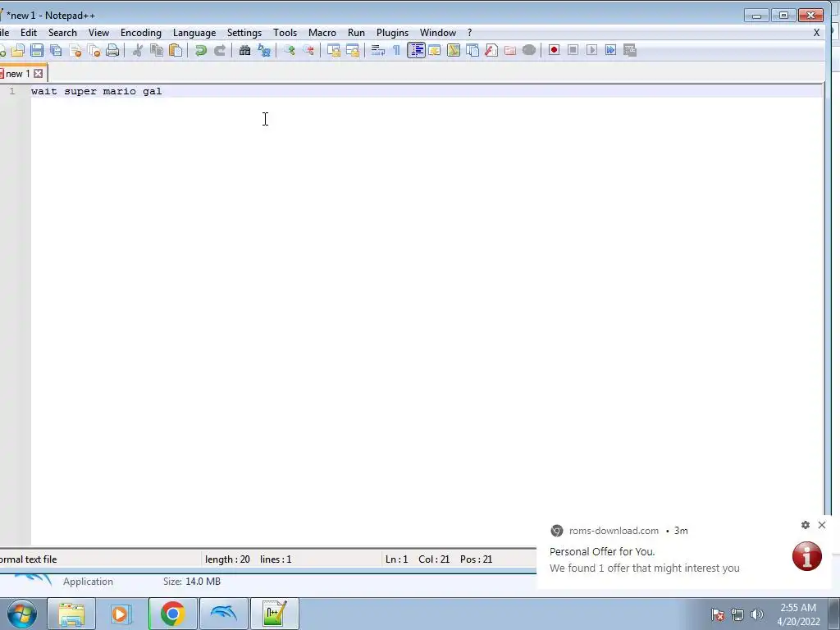Click the Copy toolbar icon
The width and height of the screenshot is (840, 630).
tap(157, 50)
